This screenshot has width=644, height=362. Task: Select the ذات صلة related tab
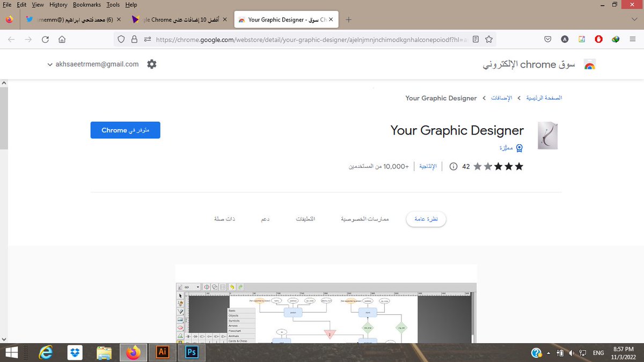[x=224, y=219]
